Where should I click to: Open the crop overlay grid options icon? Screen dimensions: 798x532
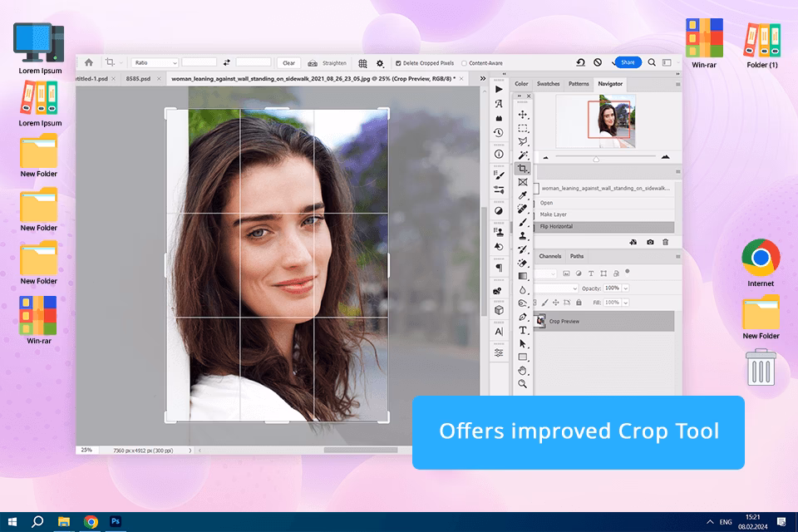point(361,62)
